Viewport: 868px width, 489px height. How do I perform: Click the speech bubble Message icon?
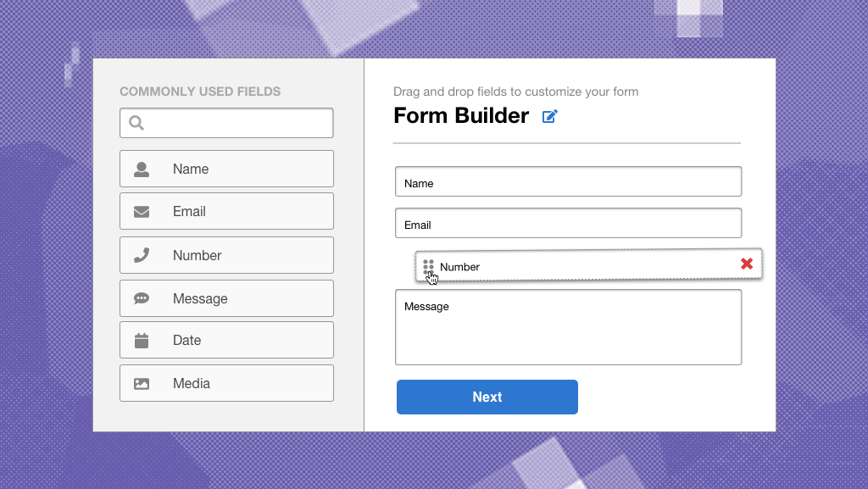click(x=142, y=298)
